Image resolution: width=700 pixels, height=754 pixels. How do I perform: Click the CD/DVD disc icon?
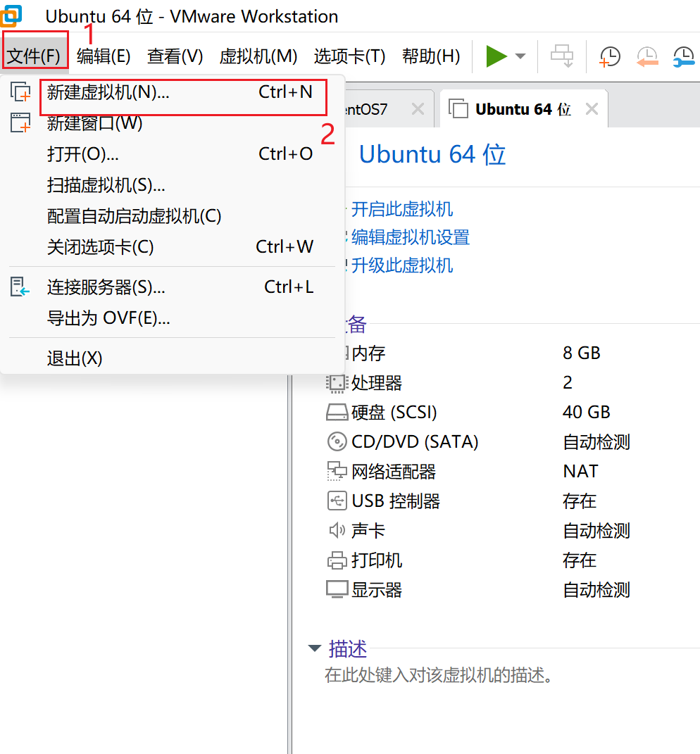pyautogui.click(x=337, y=441)
